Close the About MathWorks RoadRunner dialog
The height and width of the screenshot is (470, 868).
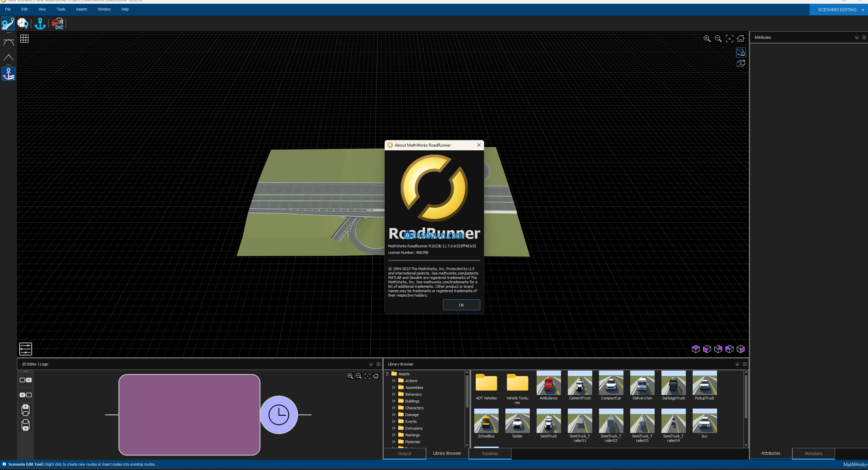point(479,145)
